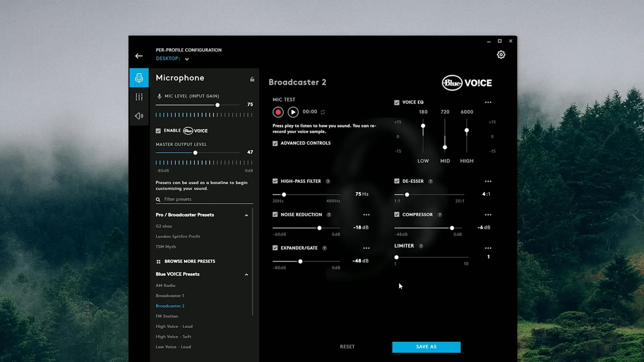This screenshot has width=644, height=362.
Task: Open the equalizer sliders sidebar tab
Action: click(x=139, y=97)
